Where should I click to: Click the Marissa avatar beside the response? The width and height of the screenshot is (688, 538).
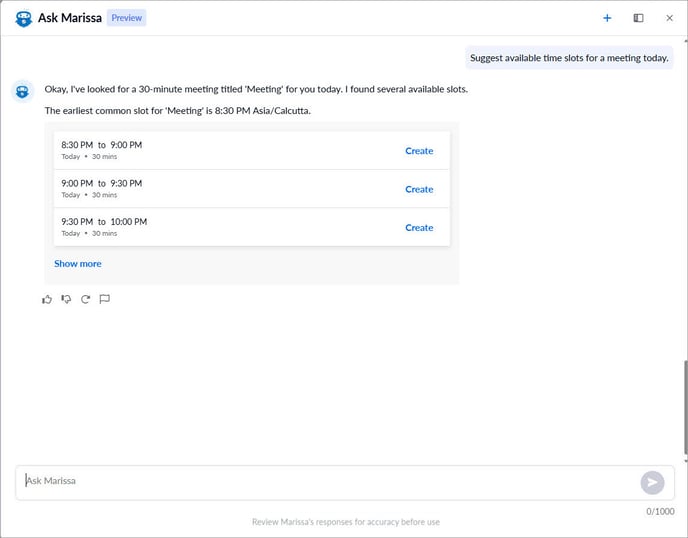[x=23, y=92]
